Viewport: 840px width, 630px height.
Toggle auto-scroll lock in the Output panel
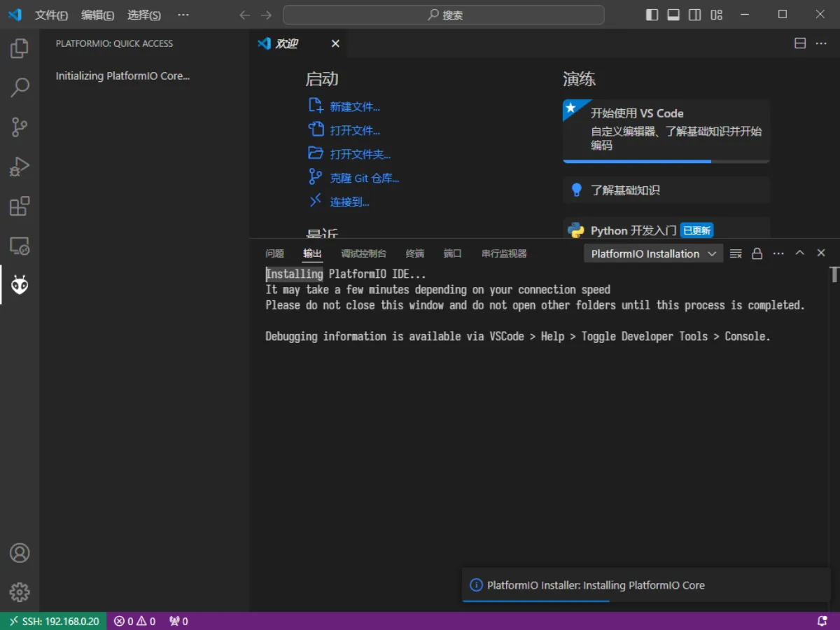(757, 253)
